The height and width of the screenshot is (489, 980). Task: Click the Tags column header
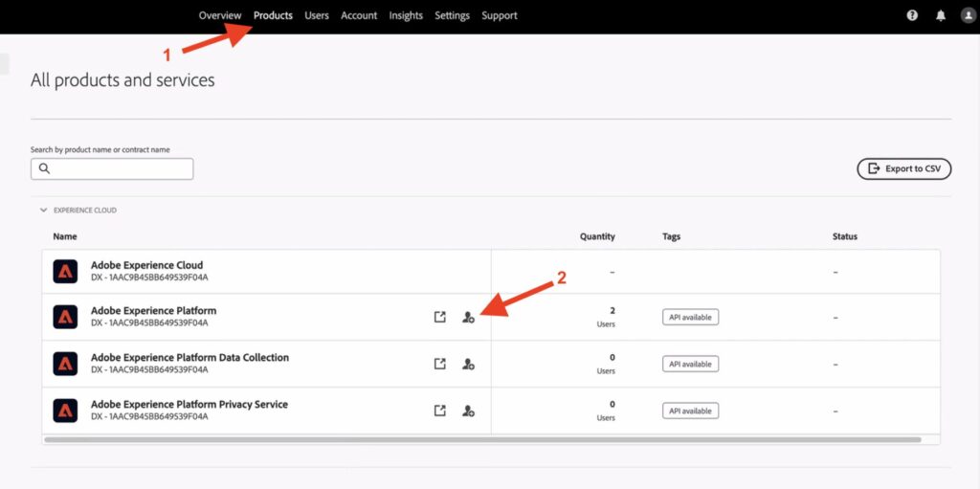coord(671,237)
